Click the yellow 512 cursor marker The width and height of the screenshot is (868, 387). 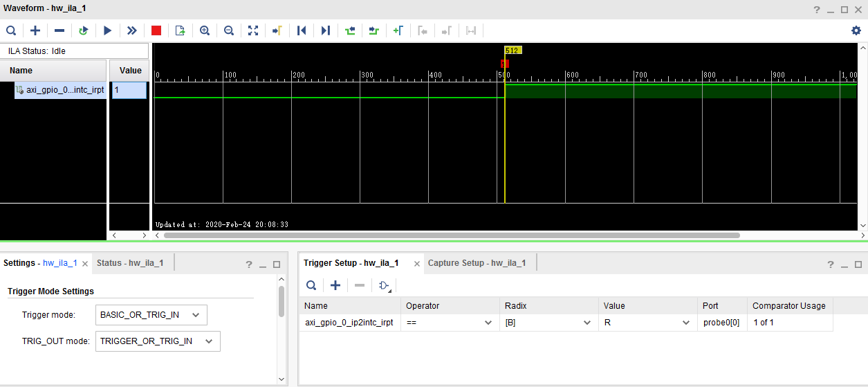pyautogui.click(x=513, y=51)
